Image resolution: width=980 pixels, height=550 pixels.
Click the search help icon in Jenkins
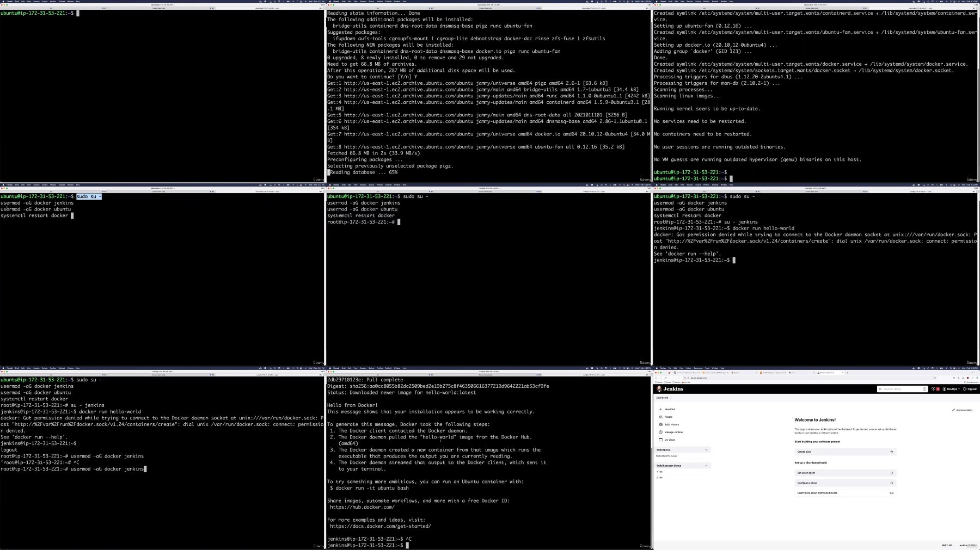click(924, 389)
